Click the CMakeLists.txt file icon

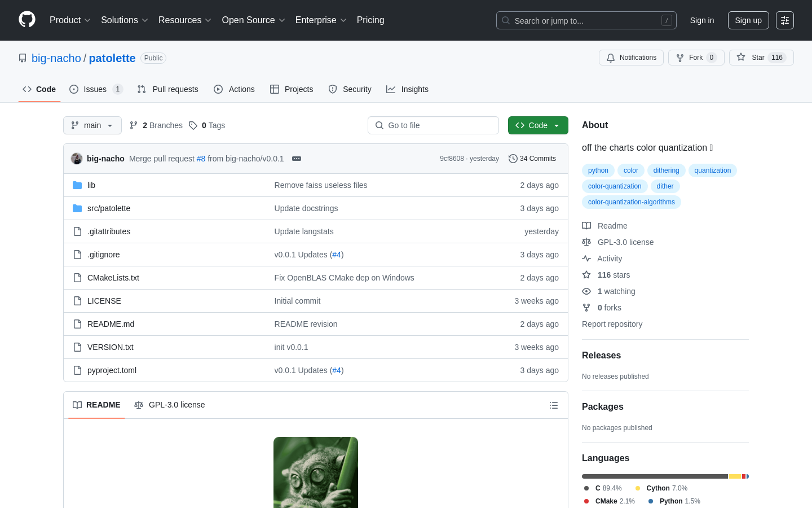pos(77,278)
